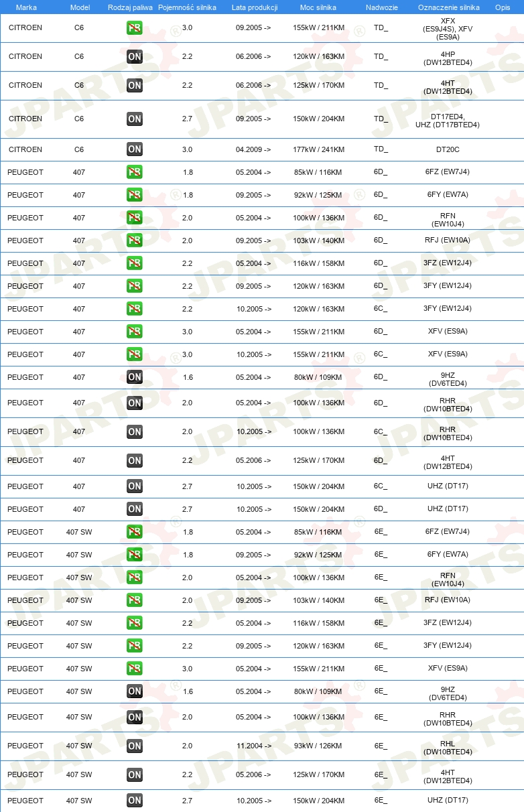
Task: Click the PB icon in the 407 SW RFN (EW10J4) row
Action: pyautogui.click(x=134, y=578)
